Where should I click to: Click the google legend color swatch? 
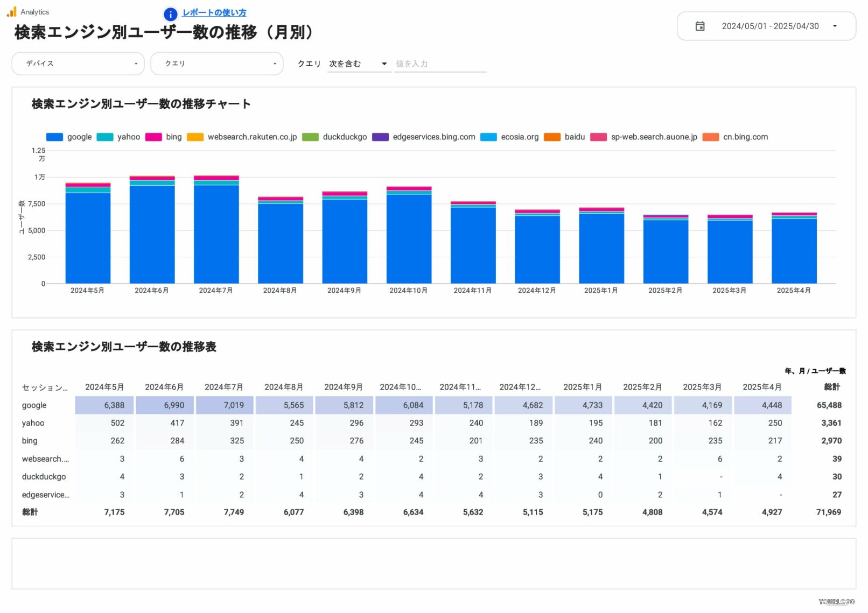point(54,137)
